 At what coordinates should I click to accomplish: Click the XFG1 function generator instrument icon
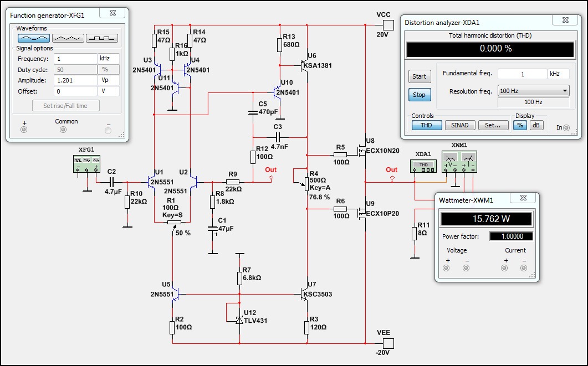tap(86, 164)
